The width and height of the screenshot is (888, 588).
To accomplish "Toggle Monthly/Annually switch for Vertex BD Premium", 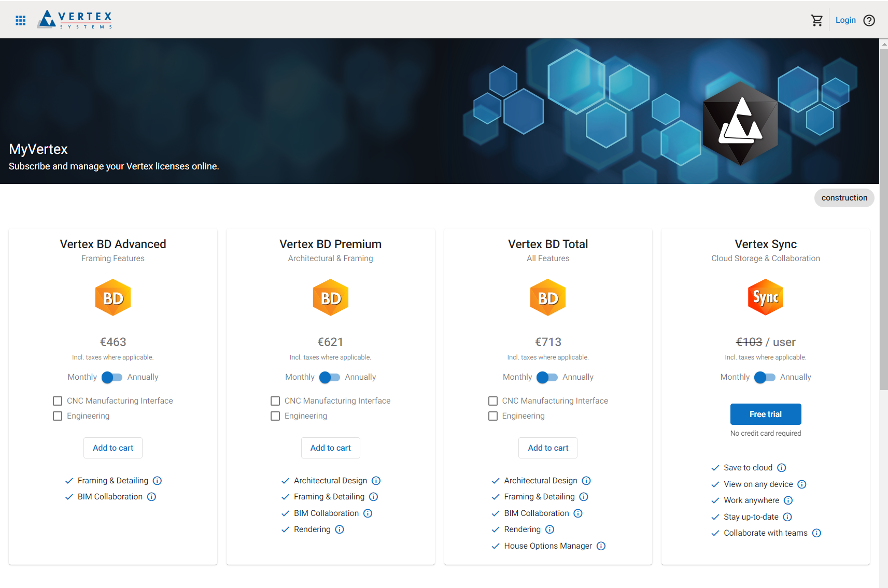I will [x=330, y=377].
